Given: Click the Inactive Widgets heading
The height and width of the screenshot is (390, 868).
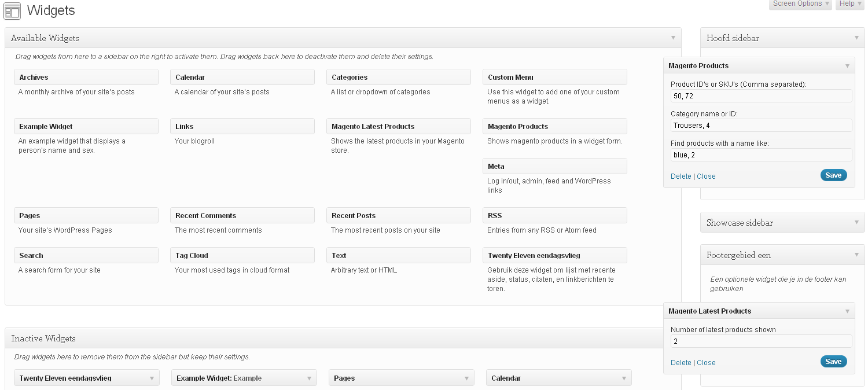Looking at the screenshot, I should pos(45,339).
